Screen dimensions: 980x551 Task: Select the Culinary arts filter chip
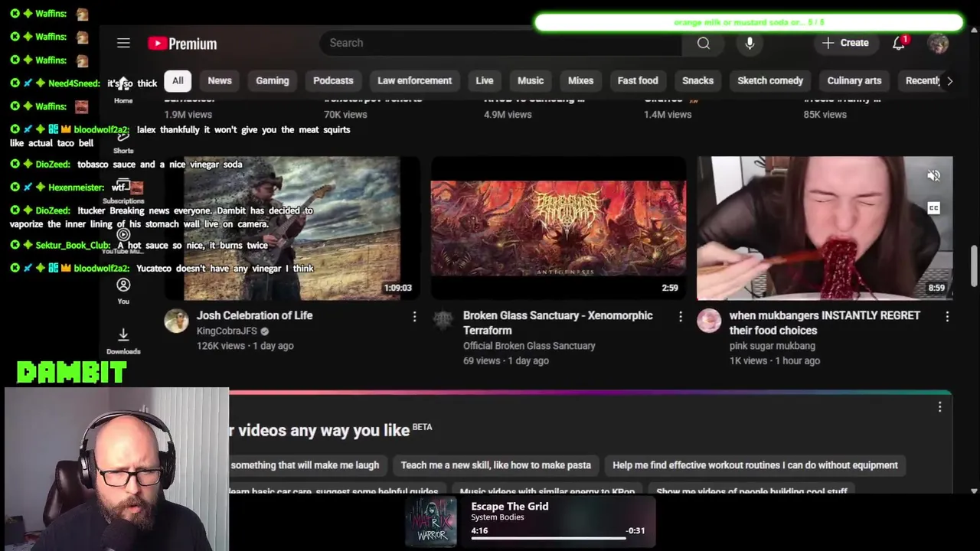854,80
